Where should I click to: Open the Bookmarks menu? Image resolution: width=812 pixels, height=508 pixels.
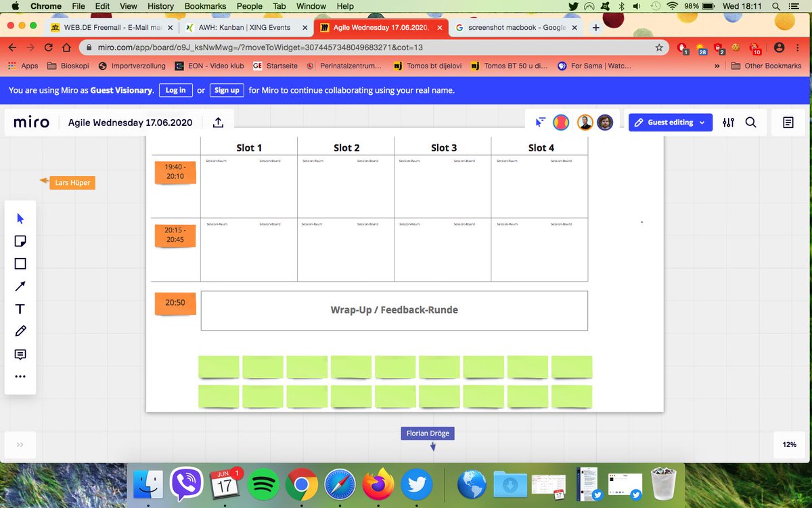206,6
